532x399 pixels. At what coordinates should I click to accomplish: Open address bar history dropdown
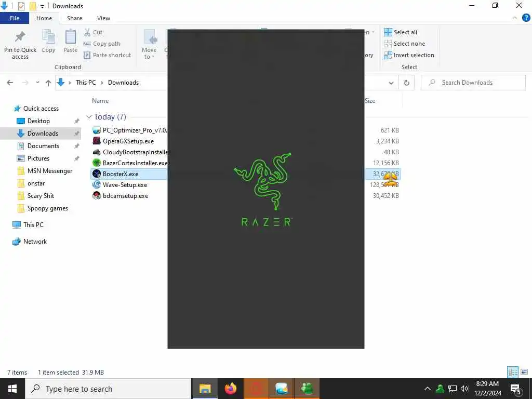tap(391, 83)
